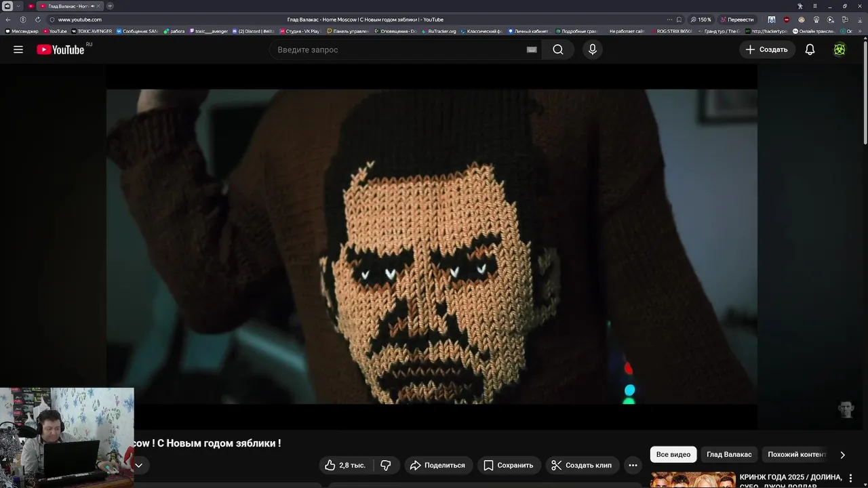Switch to the pinned YouTube tab

[x=31, y=6]
